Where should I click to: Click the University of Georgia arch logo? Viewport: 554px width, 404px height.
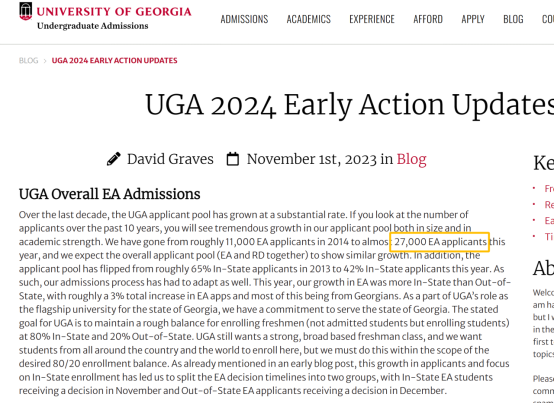25,11
